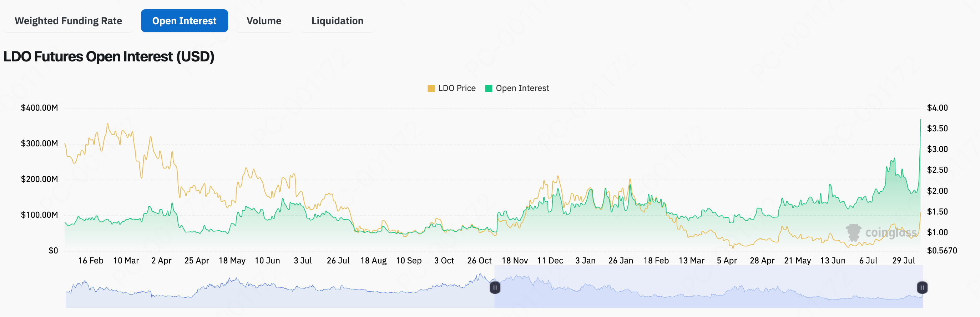This screenshot has height=317, width=980.
Task: Click the $400.00M axis label
Action: 39,108
